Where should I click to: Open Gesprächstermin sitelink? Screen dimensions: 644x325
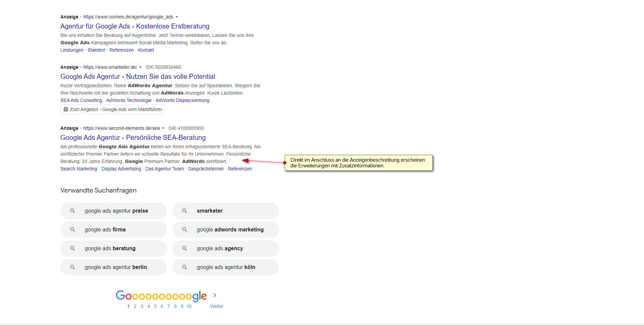tap(206, 169)
